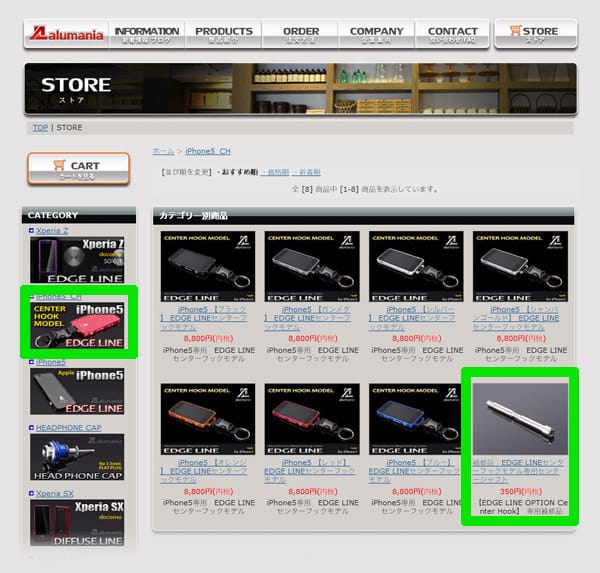Click the iPhone5_CH breadcrumb link
Screen dimensions: 600x573
tap(207, 151)
